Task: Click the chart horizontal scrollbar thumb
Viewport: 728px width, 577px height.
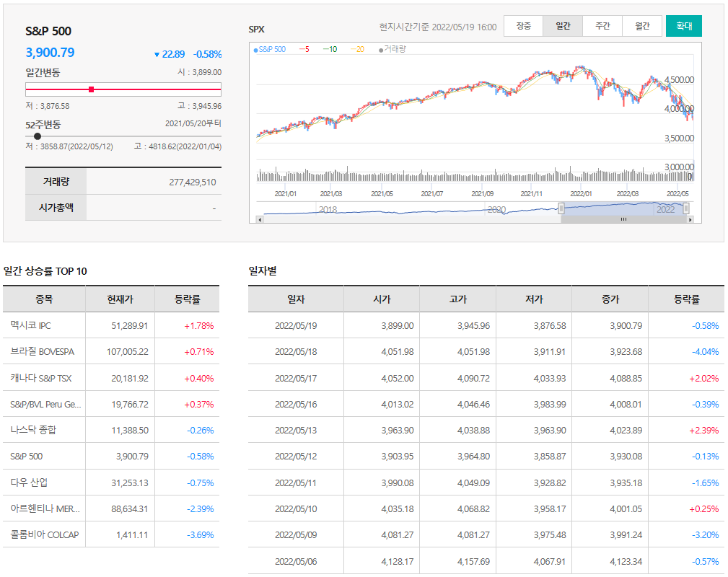Action: (623, 219)
